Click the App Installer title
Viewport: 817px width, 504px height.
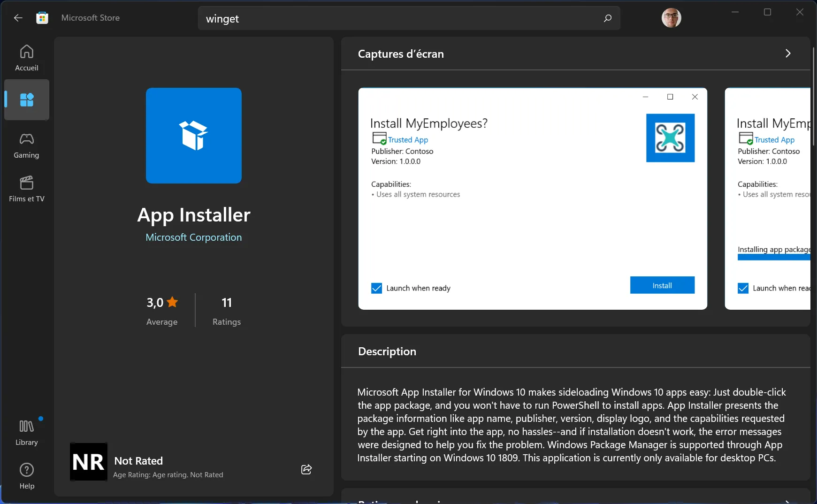[x=194, y=215]
